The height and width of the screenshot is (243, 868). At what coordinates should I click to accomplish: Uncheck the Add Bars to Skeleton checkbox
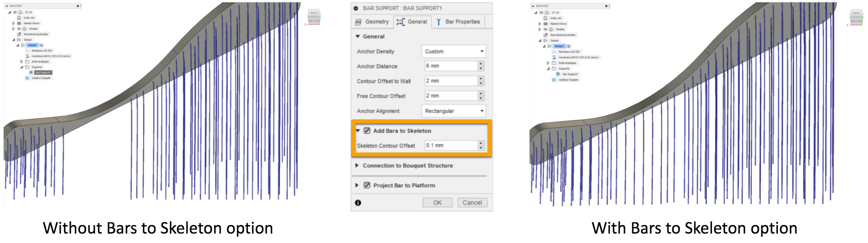367,130
